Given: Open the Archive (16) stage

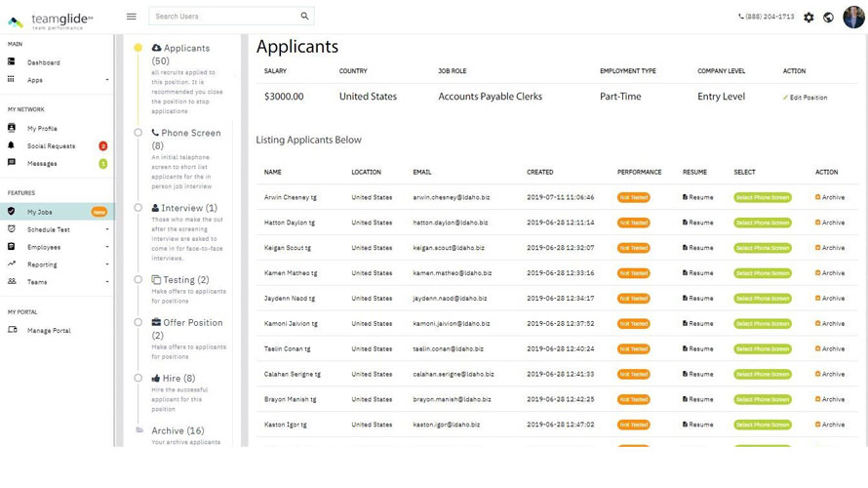Looking at the screenshot, I should (x=178, y=430).
